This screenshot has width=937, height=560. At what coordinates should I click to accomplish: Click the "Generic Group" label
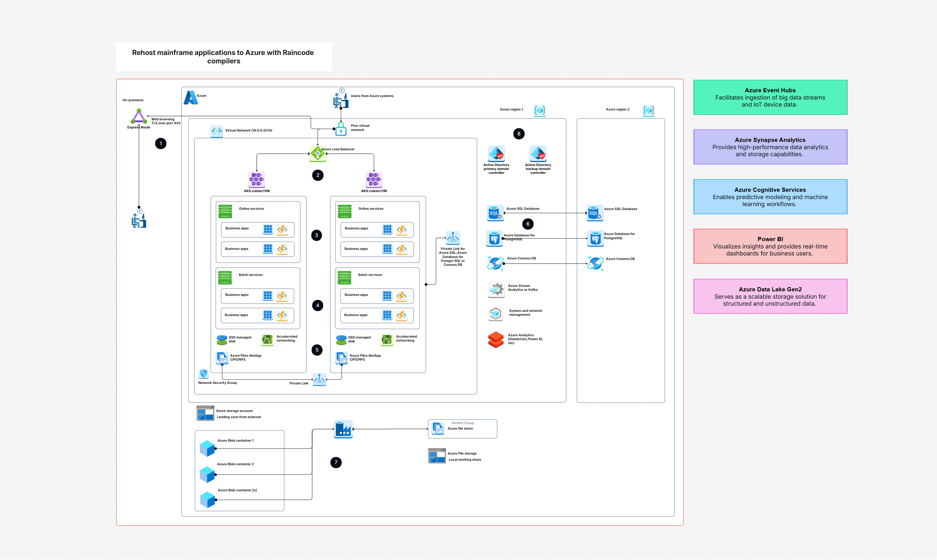pyautogui.click(x=462, y=423)
